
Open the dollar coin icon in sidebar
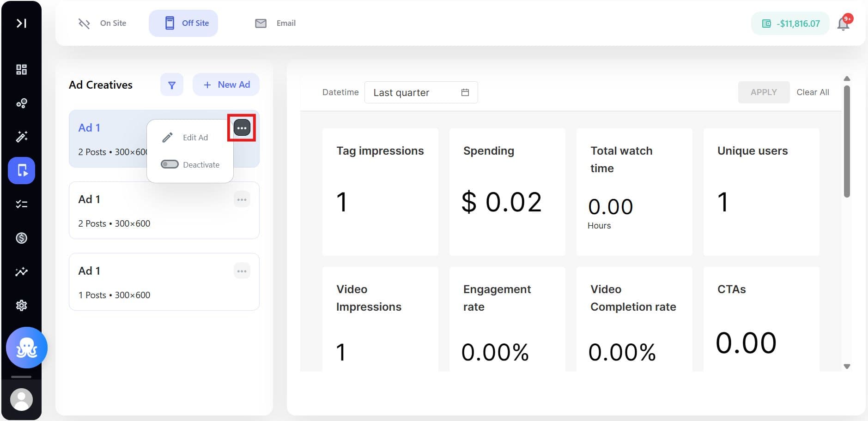(x=21, y=238)
